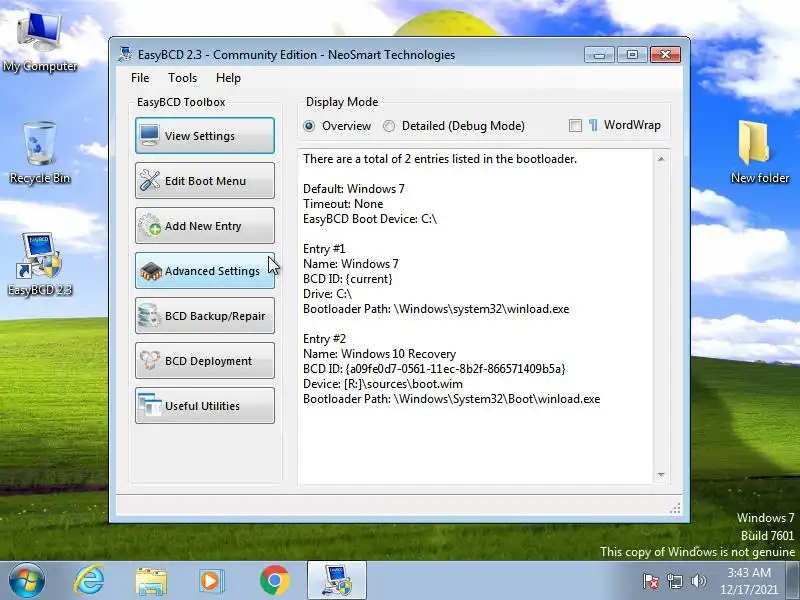The height and width of the screenshot is (600, 800).
Task: Click the EasyBCD taskbar button
Action: pos(337,581)
